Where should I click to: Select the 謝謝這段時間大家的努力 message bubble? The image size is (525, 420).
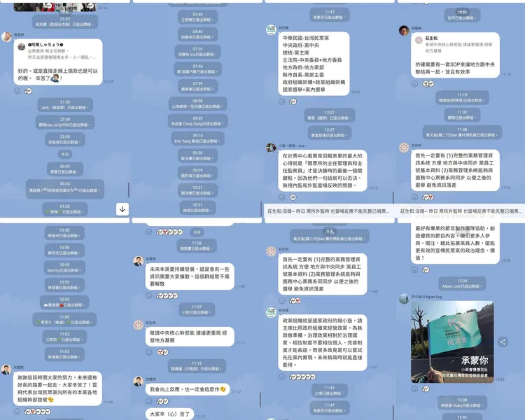pyautogui.click(x=57, y=388)
